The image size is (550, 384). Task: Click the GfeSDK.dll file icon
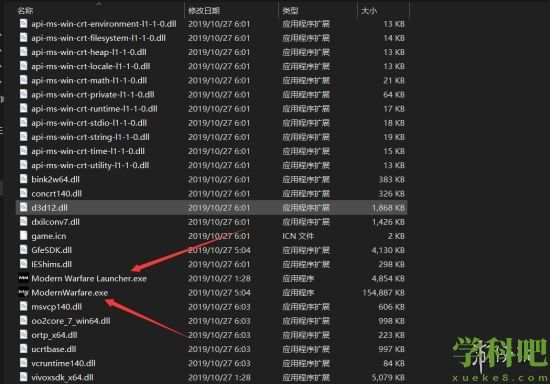click(x=24, y=250)
